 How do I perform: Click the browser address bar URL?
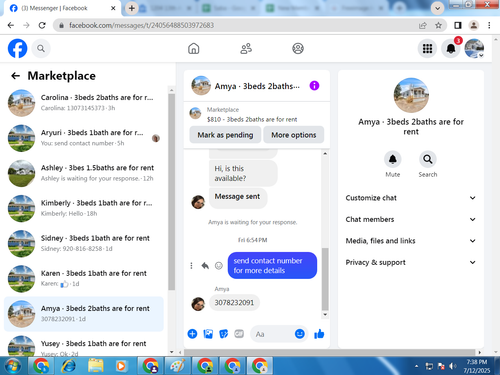click(x=142, y=25)
